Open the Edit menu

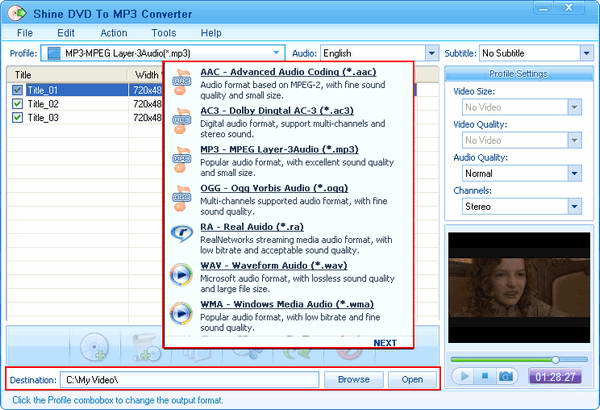[66, 33]
